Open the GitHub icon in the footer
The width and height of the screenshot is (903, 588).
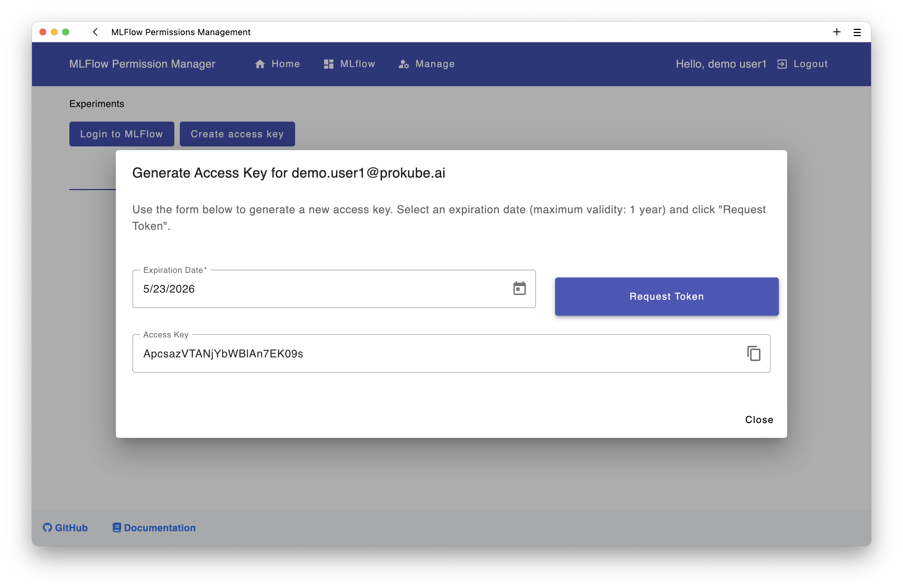coord(47,527)
